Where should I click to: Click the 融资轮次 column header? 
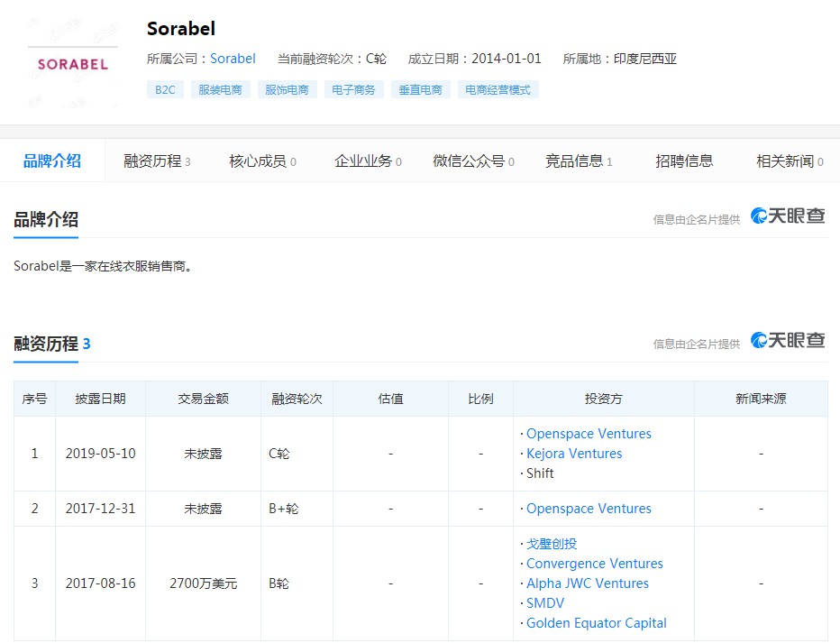(x=297, y=399)
